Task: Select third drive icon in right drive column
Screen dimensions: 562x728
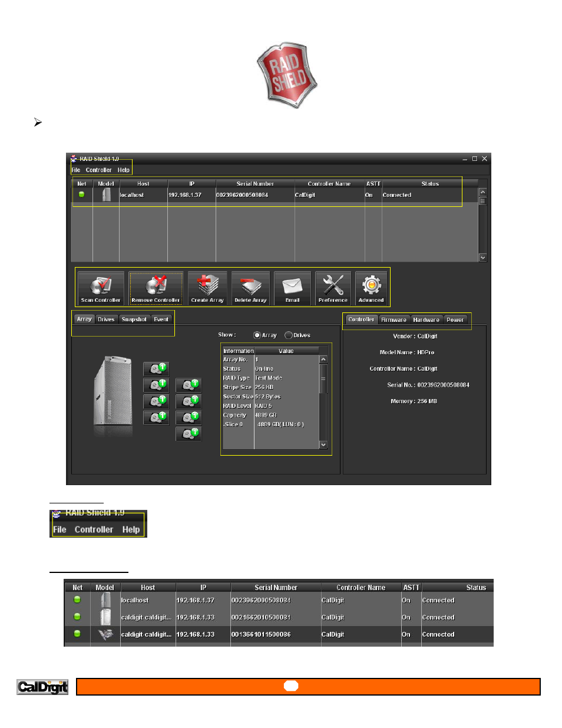Action: pyautogui.click(x=189, y=417)
